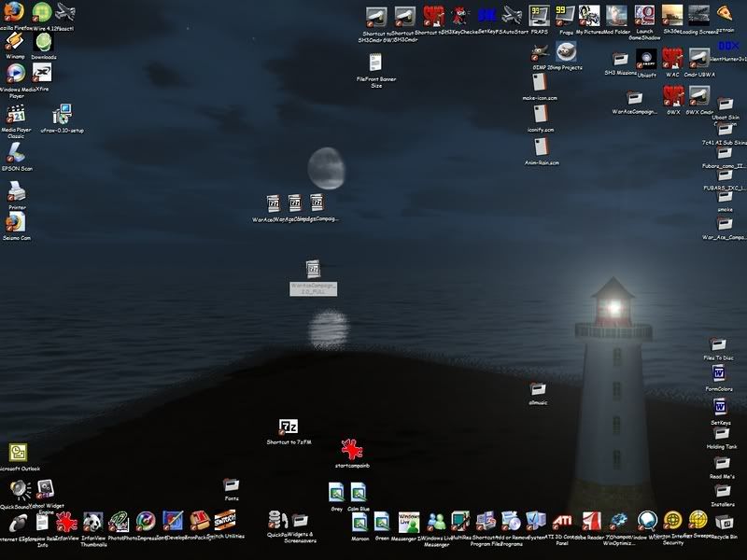Launch Media Player Classic

(x=16, y=114)
